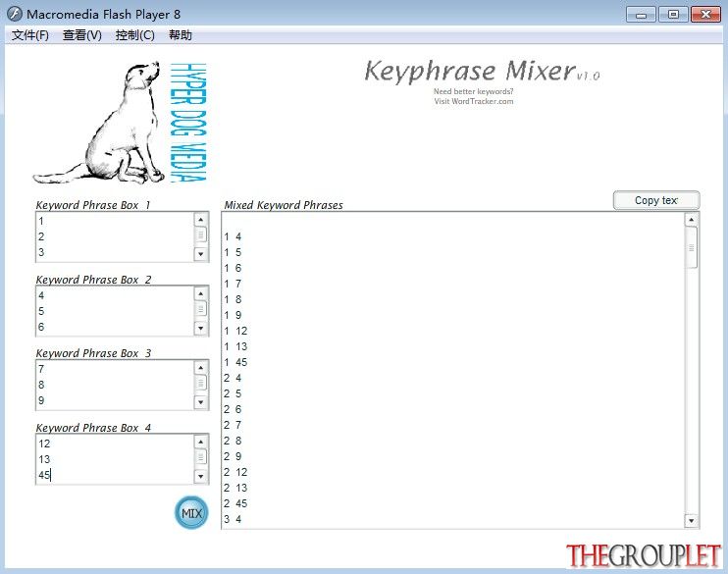Click the scrollbar thumb in Keyword Phrase Box 3
Image resolution: width=728 pixels, height=574 pixels.
point(200,383)
